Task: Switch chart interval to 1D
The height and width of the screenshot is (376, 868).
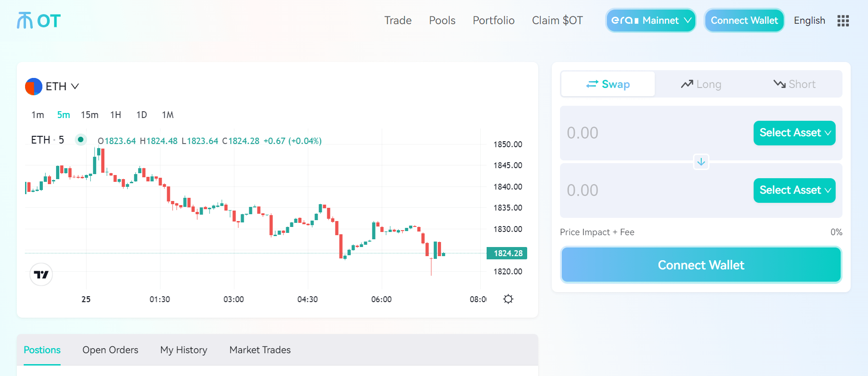Action: pyautogui.click(x=142, y=115)
